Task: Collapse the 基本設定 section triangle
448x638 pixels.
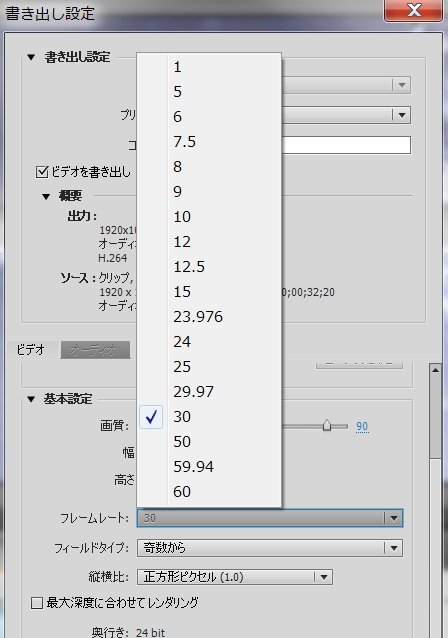Action: tap(31, 399)
